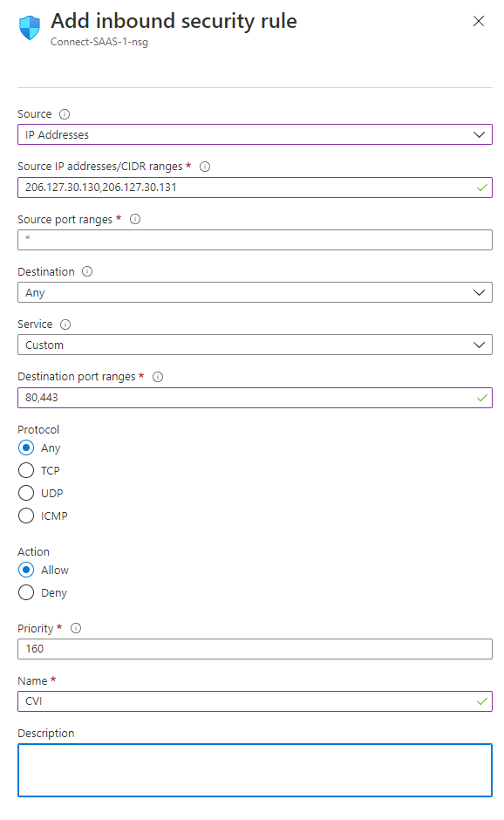The width and height of the screenshot is (504, 820).
Task: Click info icon beside Source IP addresses/CIDR ranges
Action: (x=205, y=167)
